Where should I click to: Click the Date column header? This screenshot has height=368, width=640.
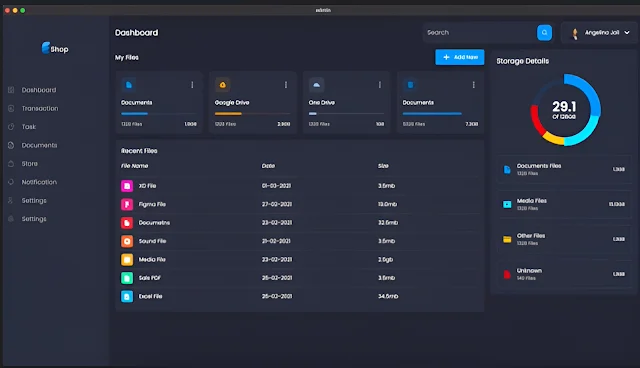tap(268, 166)
